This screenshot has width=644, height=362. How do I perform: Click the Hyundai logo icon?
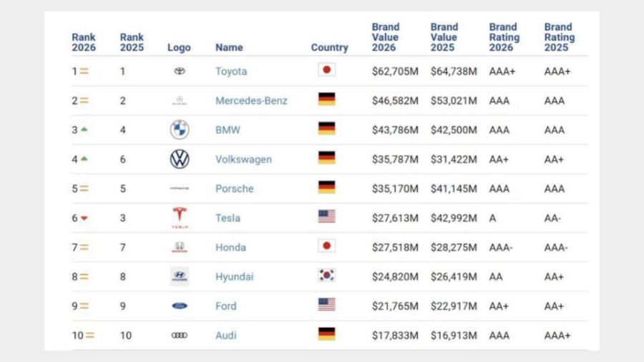(x=180, y=276)
